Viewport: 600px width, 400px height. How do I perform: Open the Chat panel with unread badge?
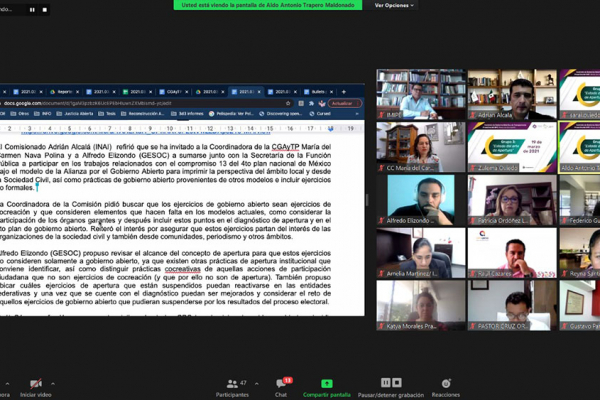[x=282, y=387]
